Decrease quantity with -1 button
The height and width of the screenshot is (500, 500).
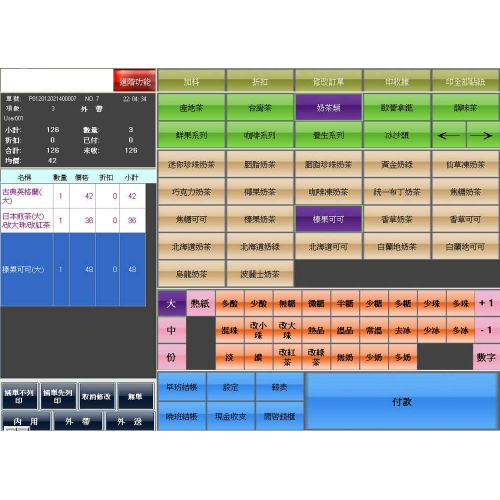point(486,330)
